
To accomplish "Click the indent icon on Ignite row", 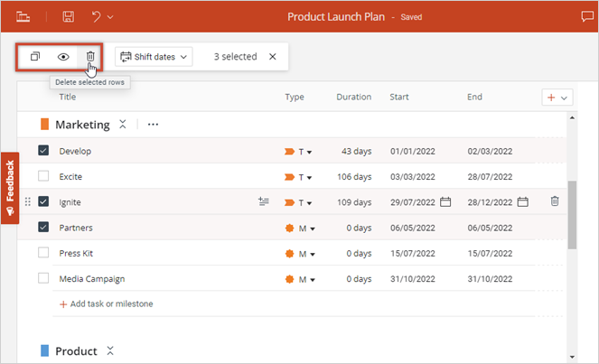I will (264, 201).
